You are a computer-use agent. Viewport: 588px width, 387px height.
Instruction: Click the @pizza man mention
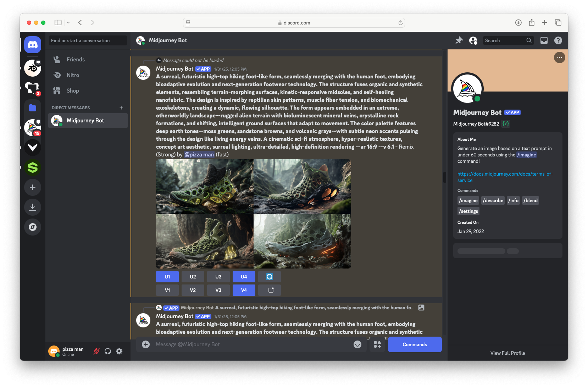point(199,155)
